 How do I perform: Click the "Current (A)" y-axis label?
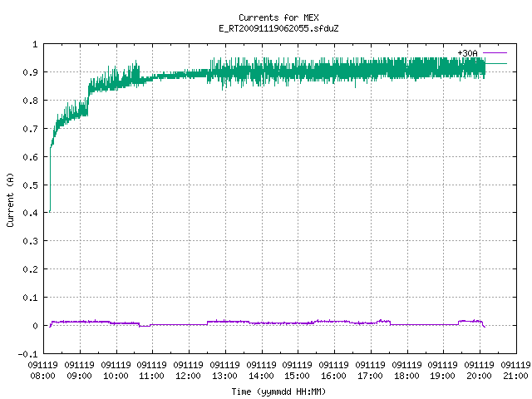[10, 199]
